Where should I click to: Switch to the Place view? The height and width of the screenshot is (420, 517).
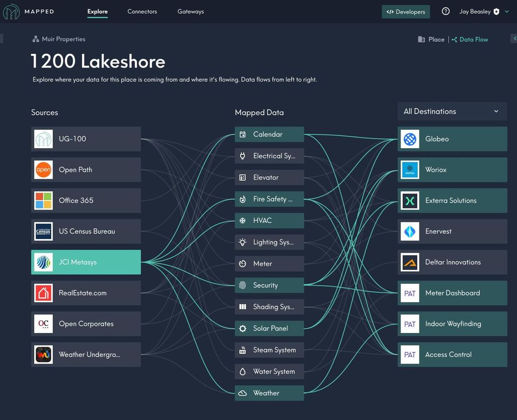pos(432,40)
